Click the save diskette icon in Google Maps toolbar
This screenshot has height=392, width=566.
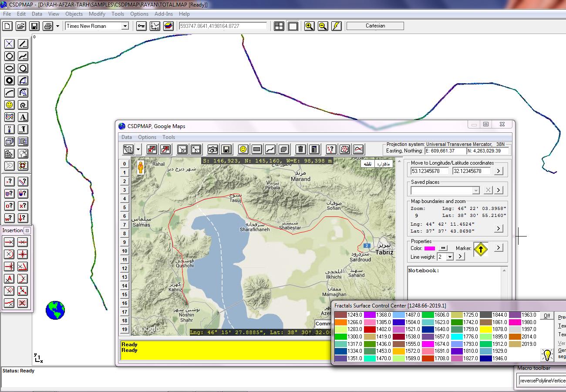coord(226,149)
